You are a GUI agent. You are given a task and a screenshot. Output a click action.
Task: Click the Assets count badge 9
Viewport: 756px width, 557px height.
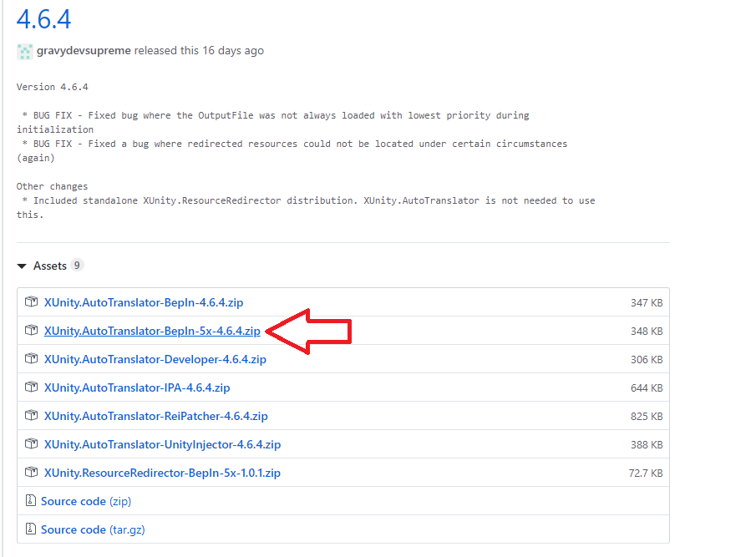[77, 266]
